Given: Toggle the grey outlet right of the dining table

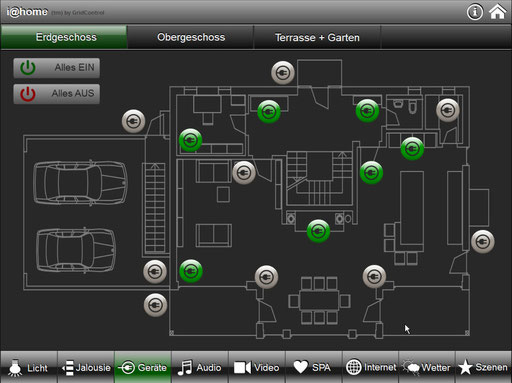Looking at the screenshot, I should (x=374, y=276).
